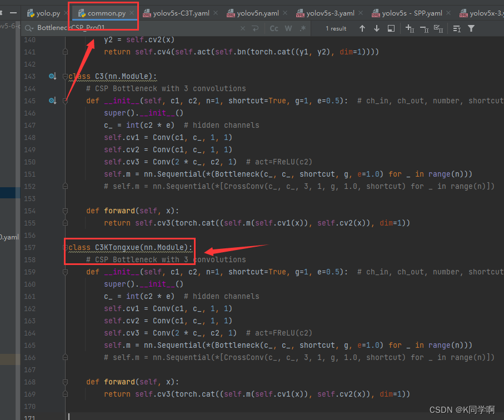Screen dimensions: 504x420
Task: Close the yolov5s-3.yaml tab
Action: tap(361, 13)
